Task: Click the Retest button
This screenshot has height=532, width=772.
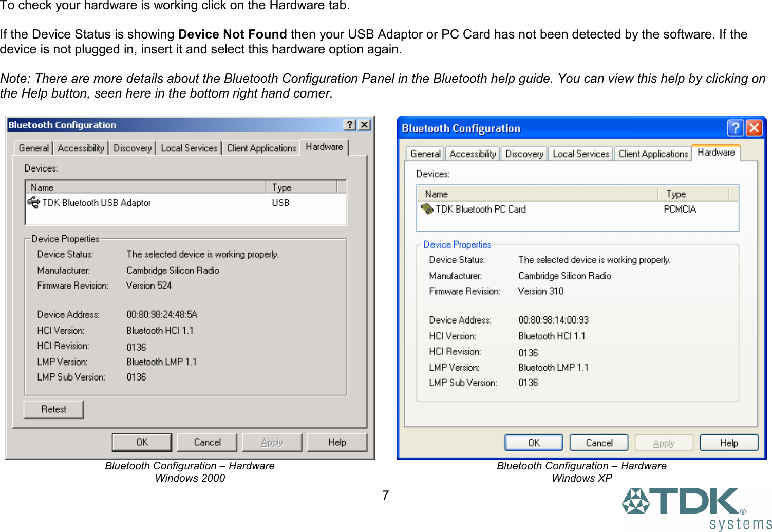Action: pos(53,409)
